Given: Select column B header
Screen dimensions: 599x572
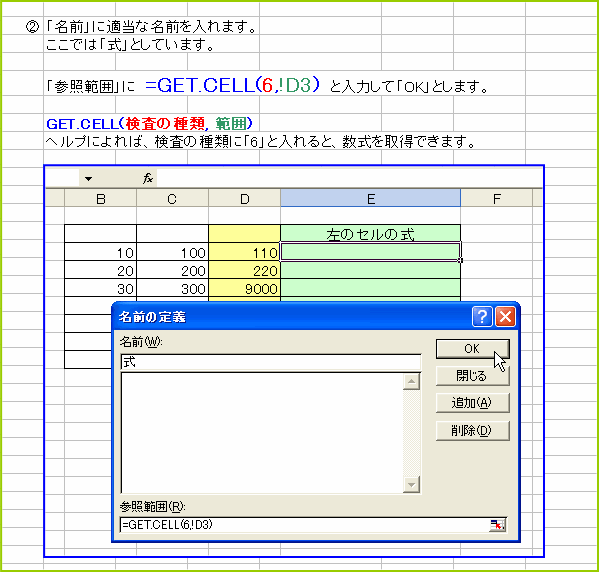Looking at the screenshot, I should [100, 199].
